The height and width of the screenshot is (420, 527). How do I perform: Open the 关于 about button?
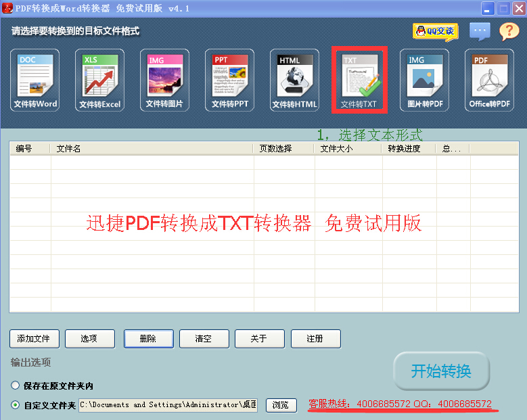pyautogui.click(x=260, y=339)
